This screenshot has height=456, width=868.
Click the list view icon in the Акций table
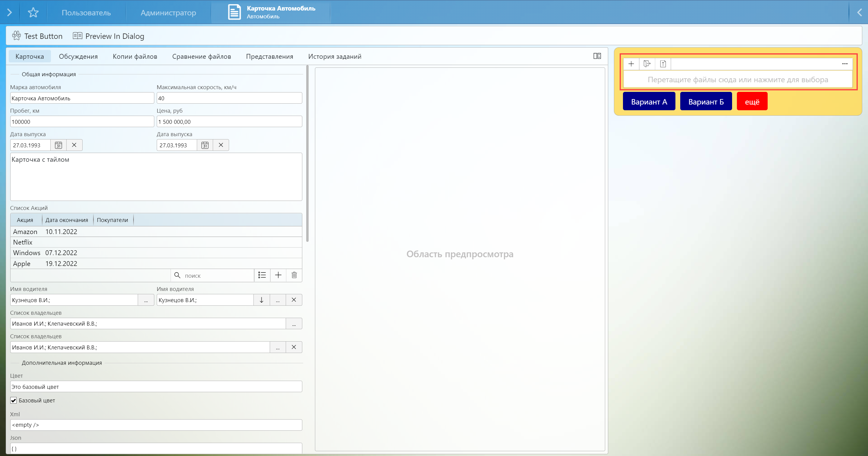[262, 275]
